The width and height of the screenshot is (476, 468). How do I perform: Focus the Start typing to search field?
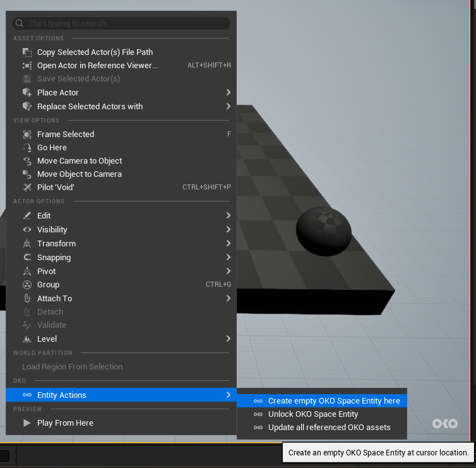click(121, 23)
